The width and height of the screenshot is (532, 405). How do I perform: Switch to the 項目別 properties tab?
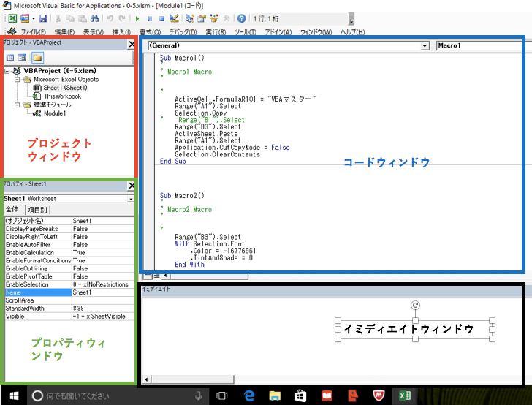point(37,210)
